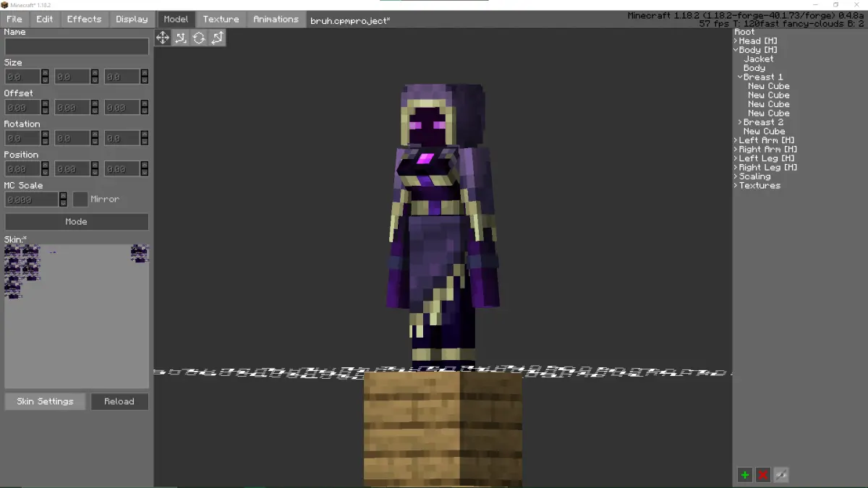Select the Textures tree label
868x488 pixels.
tap(759, 186)
